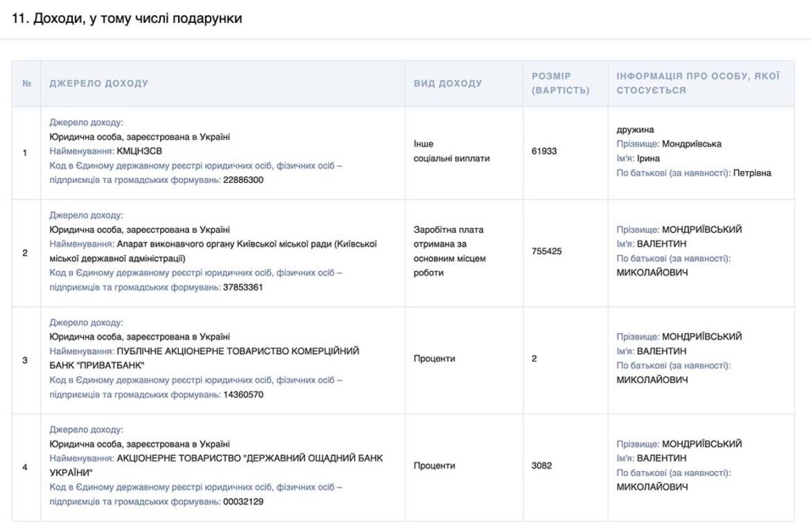Screen dimensions: 811x532
Task: Select registry code 22886300
Action: pyautogui.click(x=243, y=180)
